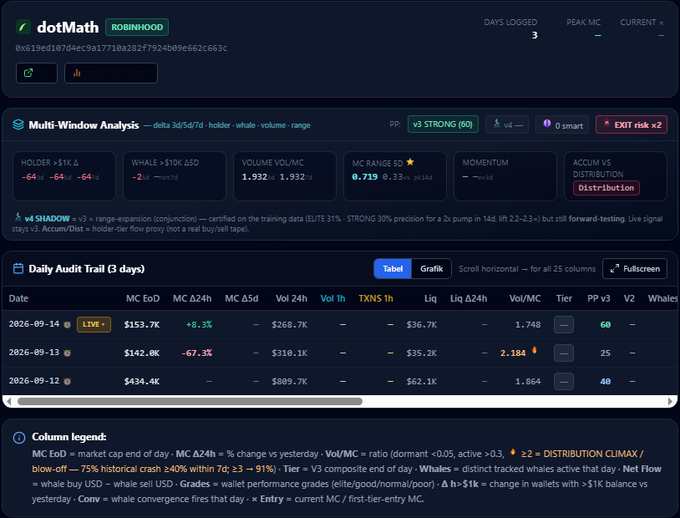
Task: Click the Multi-Window Analysis layers icon
Action: pos(18,125)
